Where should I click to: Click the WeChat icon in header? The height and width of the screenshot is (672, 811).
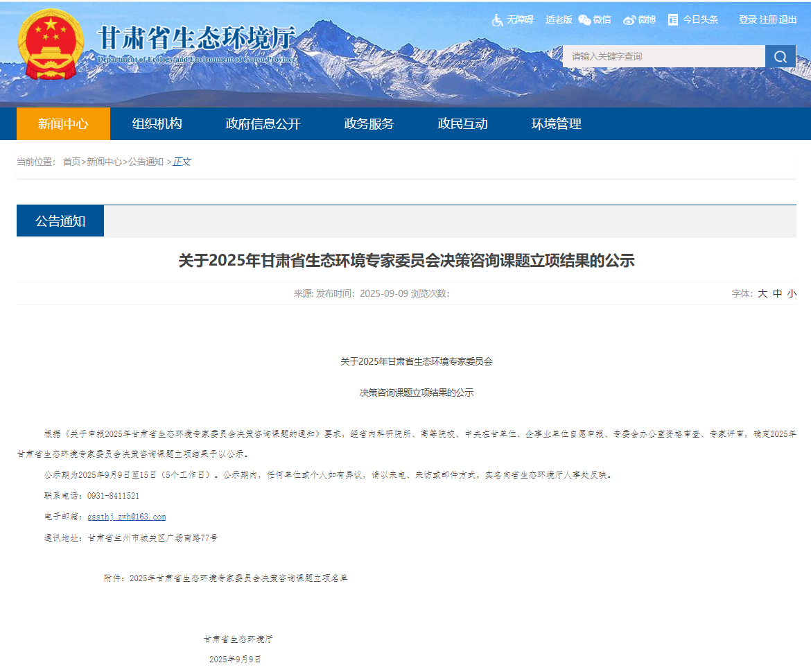pyautogui.click(x=584, y=20)
